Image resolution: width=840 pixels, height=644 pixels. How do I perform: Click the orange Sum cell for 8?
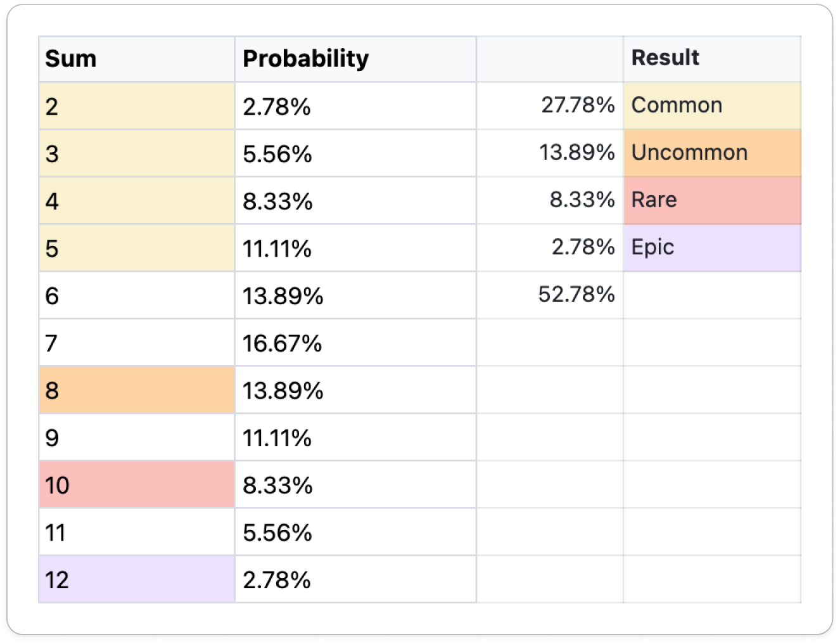pos(136,390)
